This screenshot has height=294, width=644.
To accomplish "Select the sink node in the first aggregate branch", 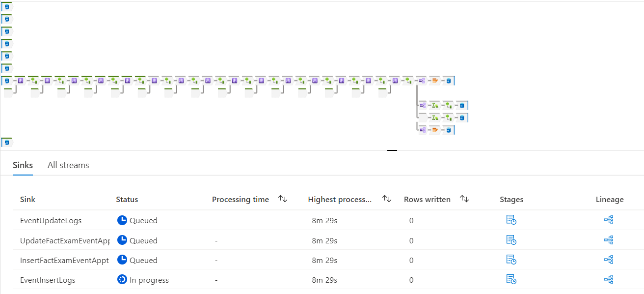I will (462, 105).
